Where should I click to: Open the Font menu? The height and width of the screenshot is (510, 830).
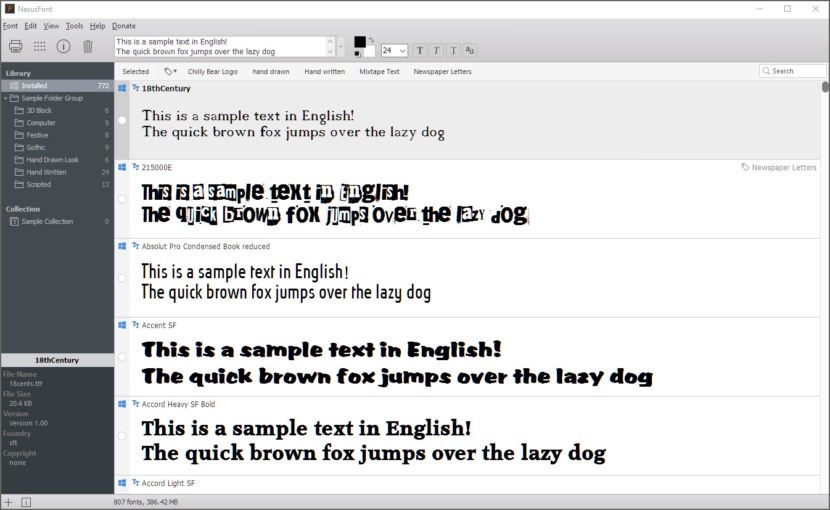click(x=10, y=25)
